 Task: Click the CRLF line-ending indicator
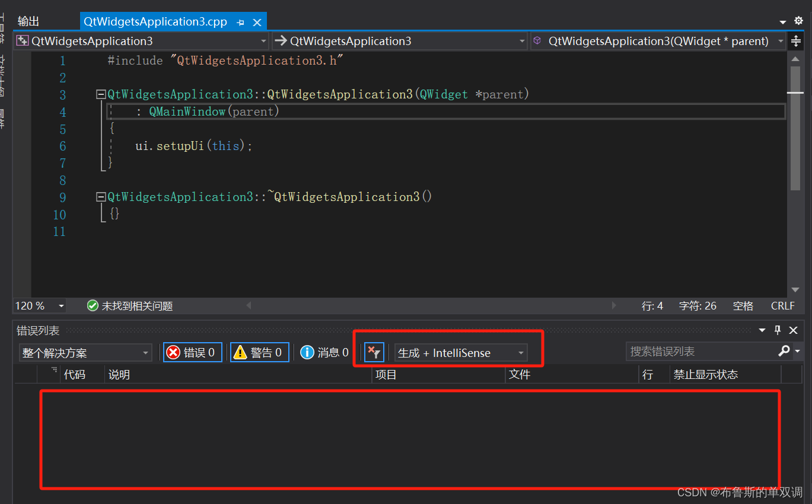tap(782, 305)
